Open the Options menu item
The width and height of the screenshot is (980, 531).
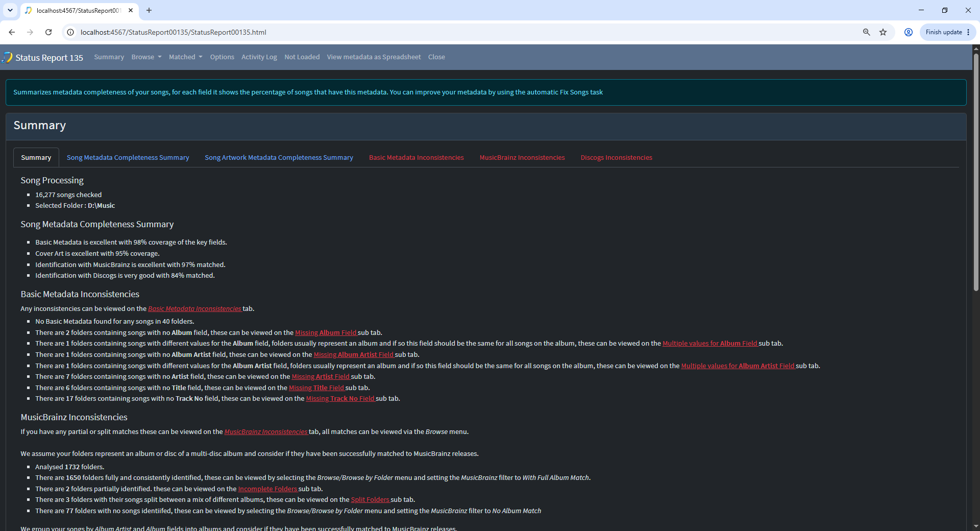[222, 57]
